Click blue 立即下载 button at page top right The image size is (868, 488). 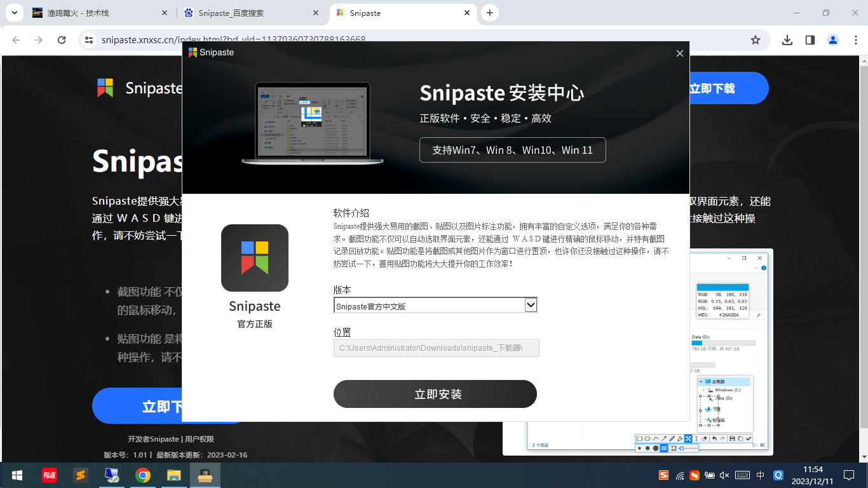tap(728, 88)
